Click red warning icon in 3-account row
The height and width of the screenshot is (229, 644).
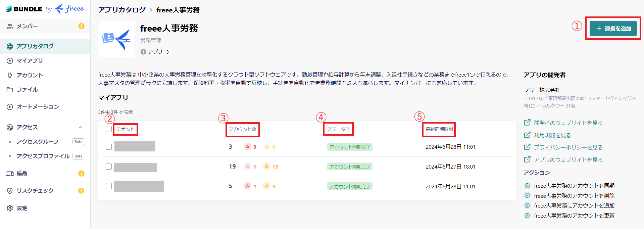tap(248, 146)
